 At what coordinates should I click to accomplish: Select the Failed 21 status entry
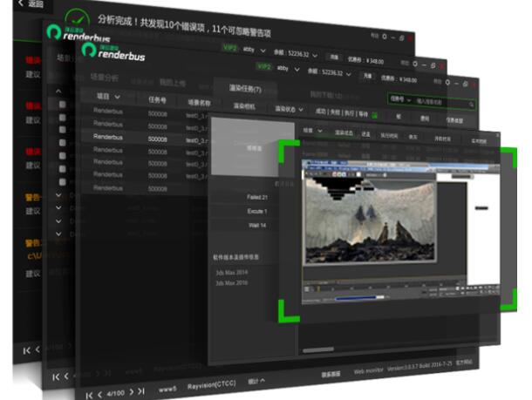click(256, 198)
